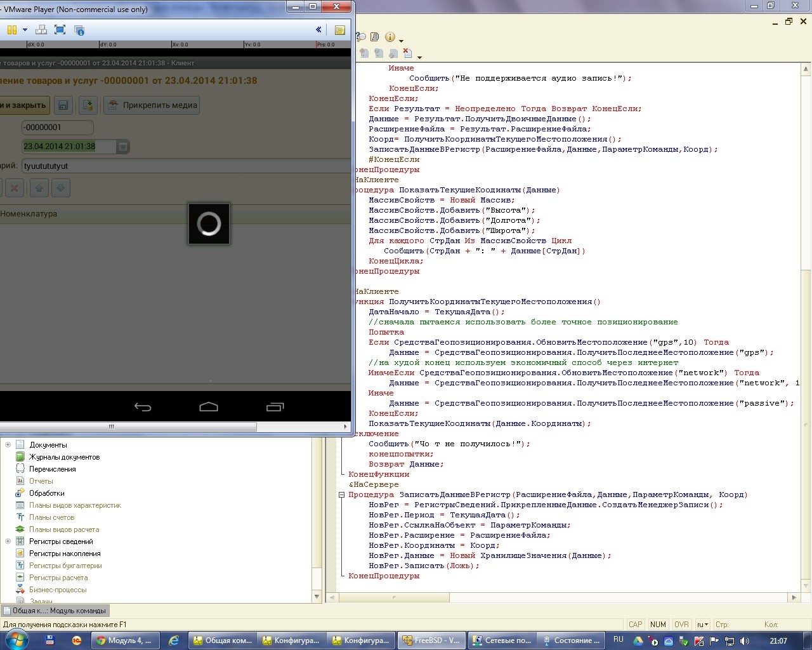This screenshot has height=650, width=812.
Task: Click the yellow notes icon in VMware toolbar
Action: (339, 30)
